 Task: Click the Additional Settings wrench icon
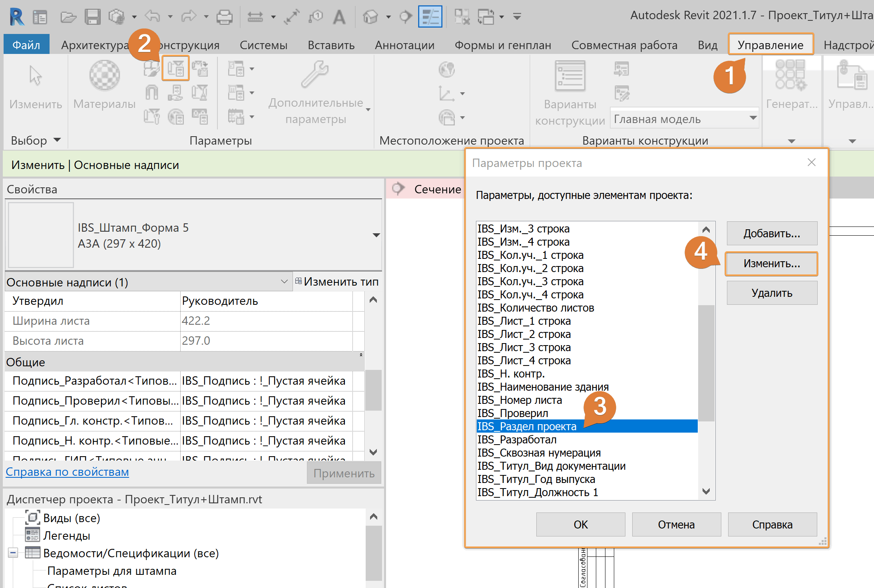(x=315, y=74)
